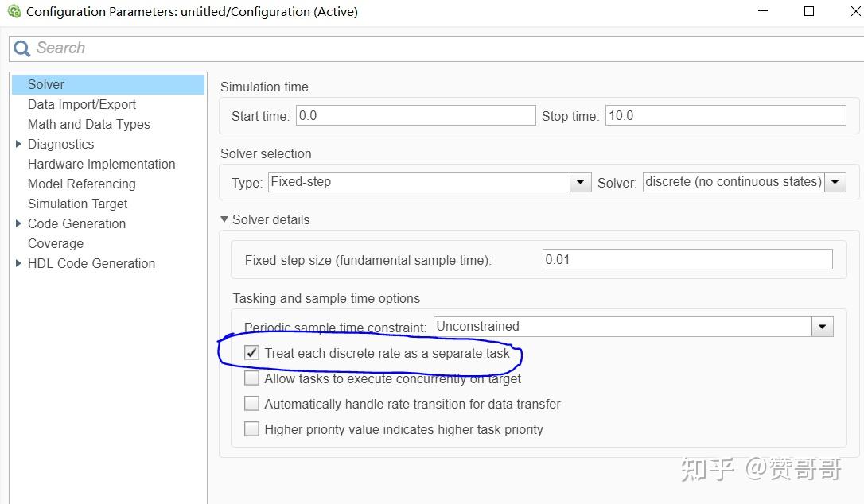Open the solver Type dropdown
This screenshot has height=504, width=864.
(x=581, y=182)
